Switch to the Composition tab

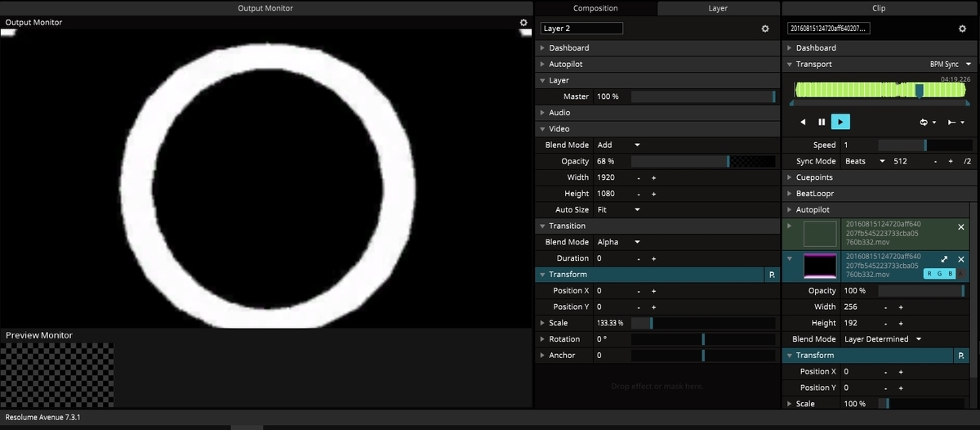point(595,8)
